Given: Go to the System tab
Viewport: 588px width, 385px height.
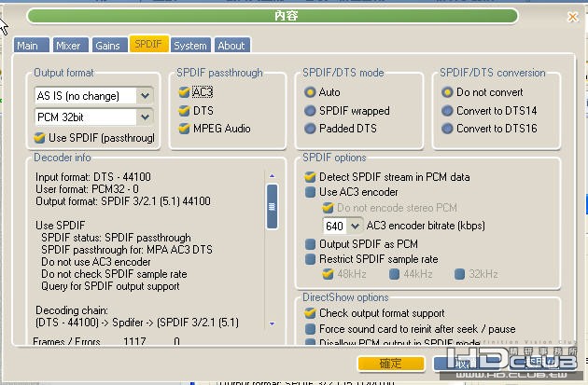Looking at the screenshot, I should click(191, 45).
